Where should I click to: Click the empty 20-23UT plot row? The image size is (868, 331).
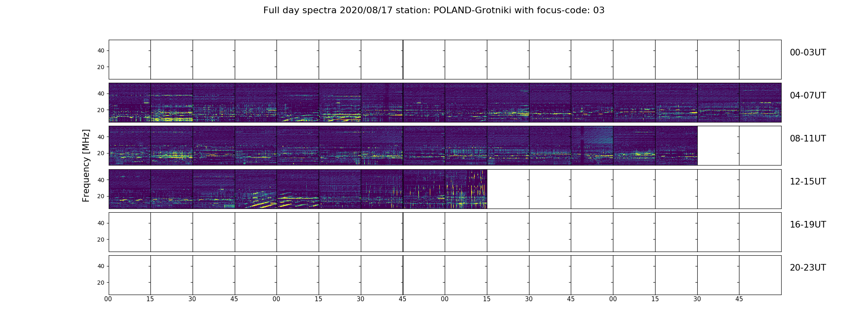click(x=445, y=275)
